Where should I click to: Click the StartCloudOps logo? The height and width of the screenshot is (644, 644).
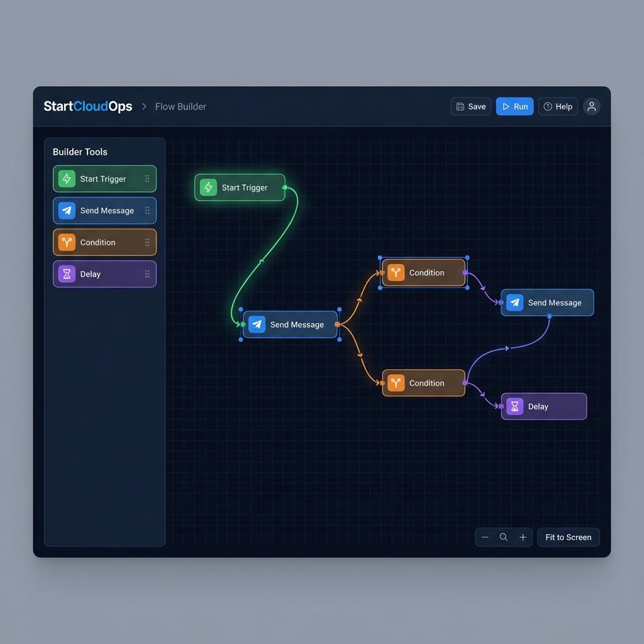coord(87,106)
